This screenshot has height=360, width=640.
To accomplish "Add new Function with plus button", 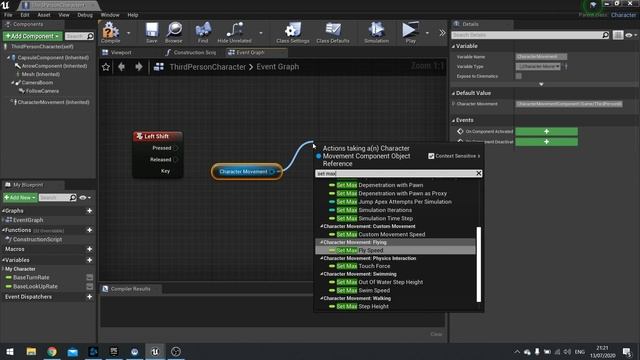I will (89, 230).
